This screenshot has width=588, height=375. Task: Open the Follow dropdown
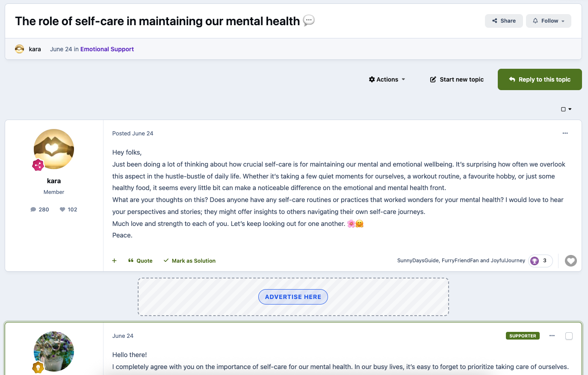click(549, 21)
